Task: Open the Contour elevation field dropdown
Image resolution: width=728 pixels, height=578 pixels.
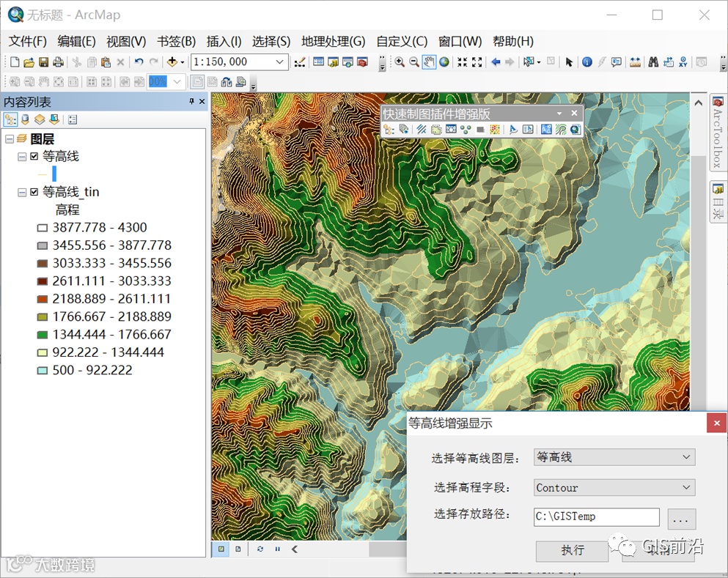Action: [x=686, y=487]
